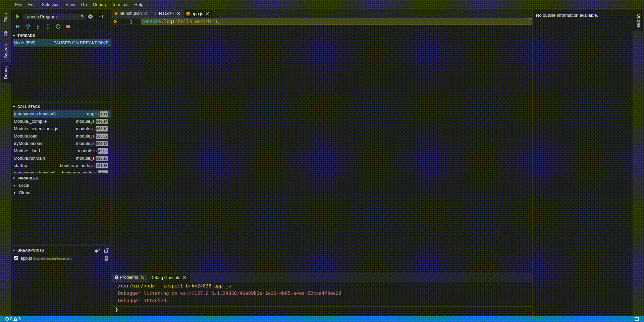
Task: Click the Step Into icon
Action: (38, 26)
